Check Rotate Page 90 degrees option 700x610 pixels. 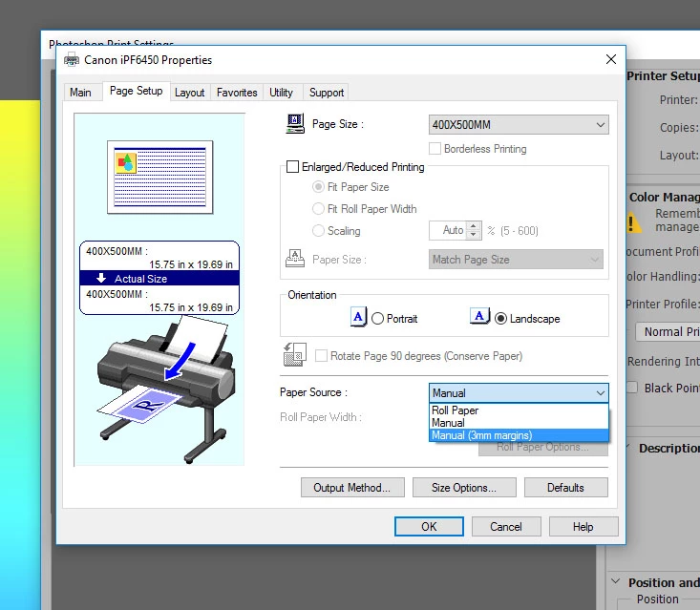321,356
